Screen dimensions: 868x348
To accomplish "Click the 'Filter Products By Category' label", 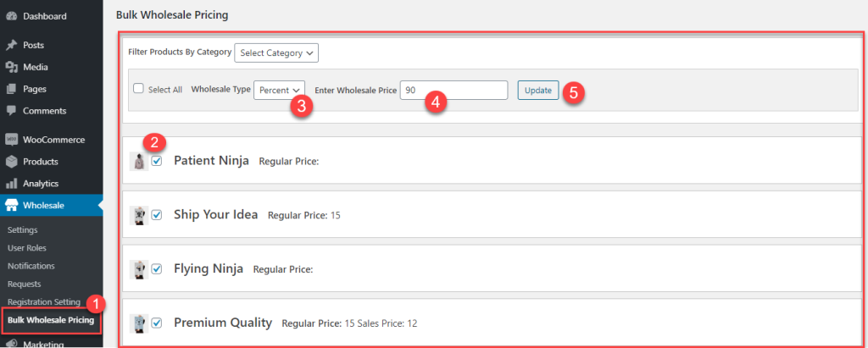I will [x=180, y=52].
